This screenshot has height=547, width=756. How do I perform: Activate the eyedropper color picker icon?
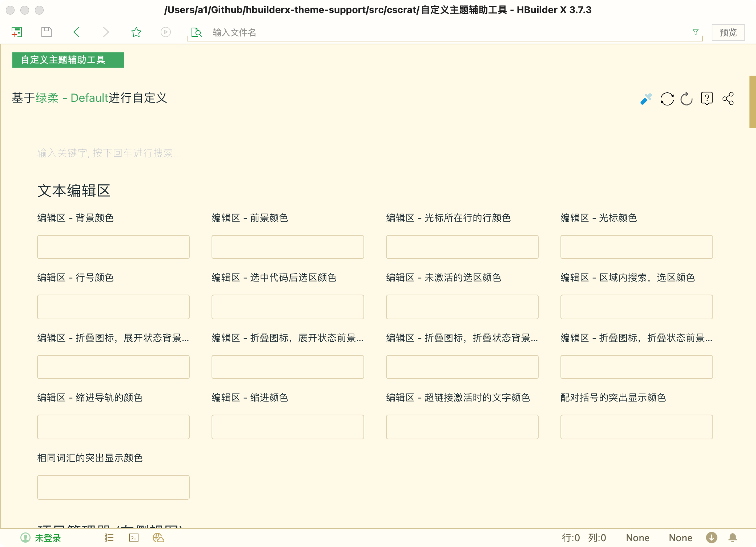coord(646,99)
